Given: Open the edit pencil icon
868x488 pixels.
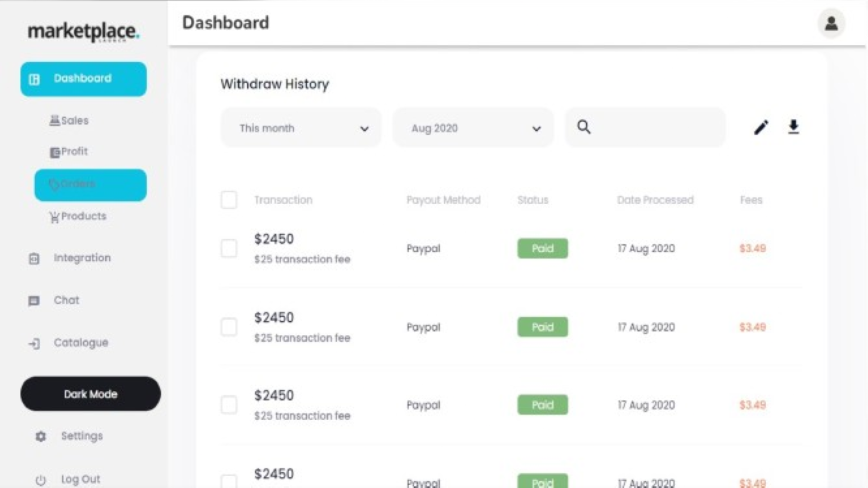Looking at the screenshot, I should tap(761, 127).
